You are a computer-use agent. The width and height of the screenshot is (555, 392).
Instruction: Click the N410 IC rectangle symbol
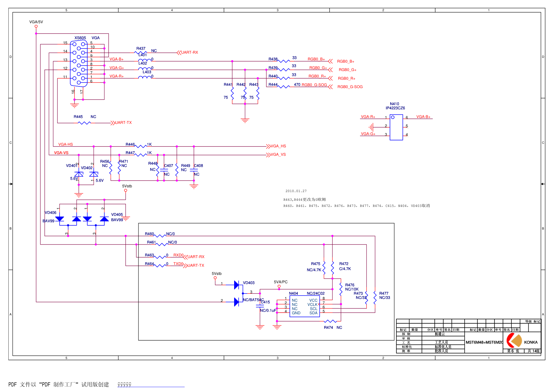pos(396,127)
